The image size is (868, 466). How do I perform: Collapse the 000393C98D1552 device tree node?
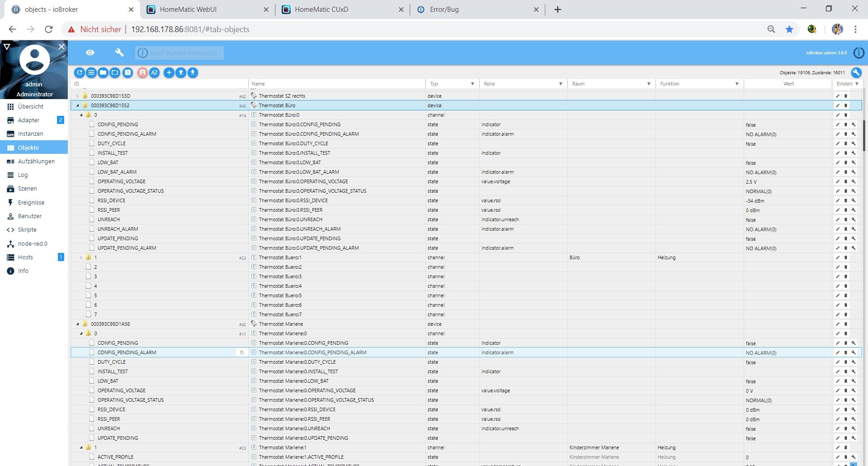78,105
